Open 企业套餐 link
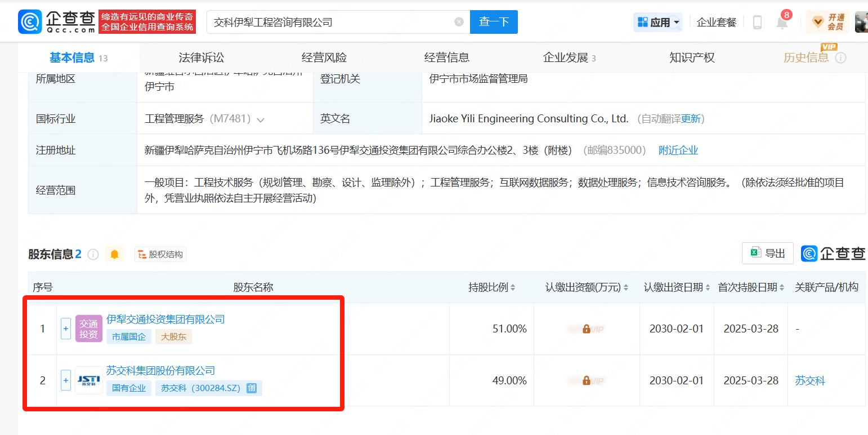 [717, 22]
